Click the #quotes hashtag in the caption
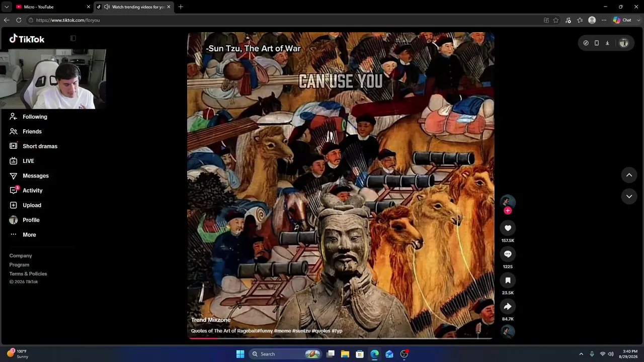Screen dimensions: 644x362 tap(321, 331)
